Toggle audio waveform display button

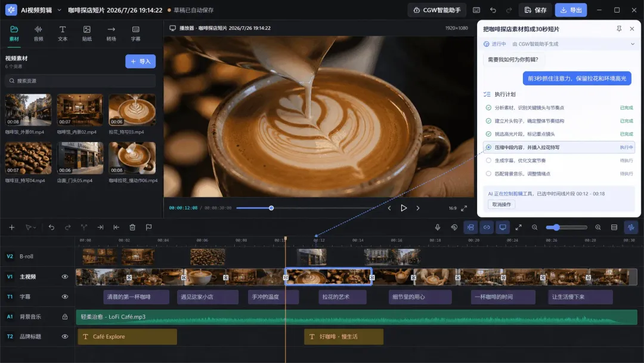click(x=631, y=227)
